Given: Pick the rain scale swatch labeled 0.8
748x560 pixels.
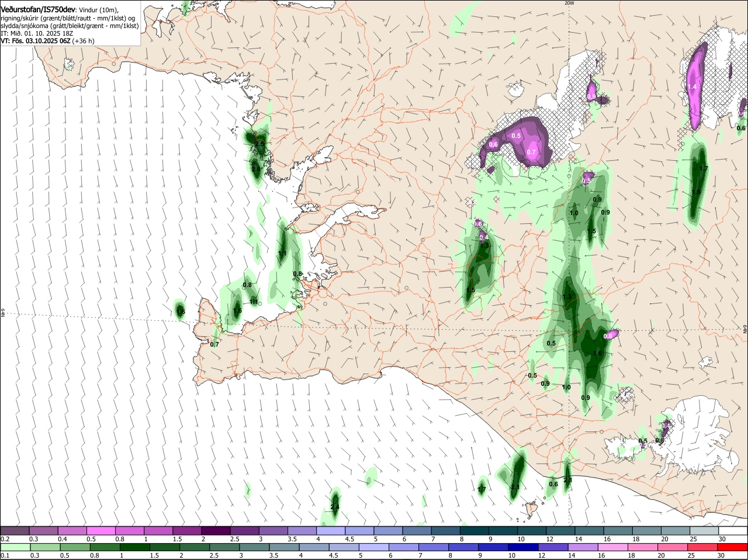Looking at the screenshot, I should 105,547.
